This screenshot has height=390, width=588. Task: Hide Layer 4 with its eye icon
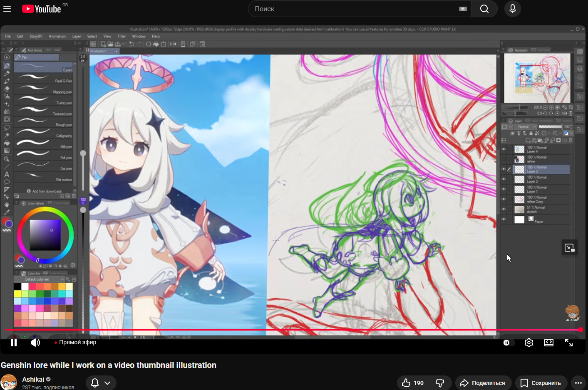point(504,149)
